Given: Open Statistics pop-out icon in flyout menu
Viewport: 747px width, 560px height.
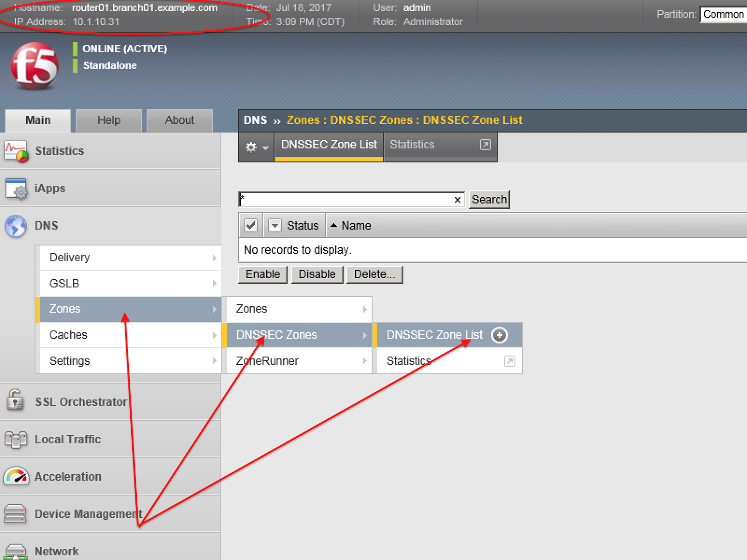Looking at the screenshot, I should click(510, 361).
